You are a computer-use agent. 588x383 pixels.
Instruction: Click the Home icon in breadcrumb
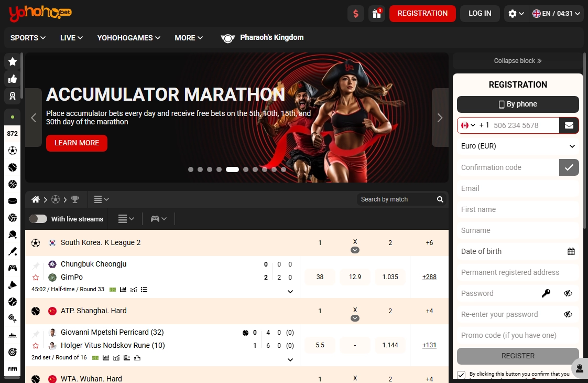coord(36,199)
